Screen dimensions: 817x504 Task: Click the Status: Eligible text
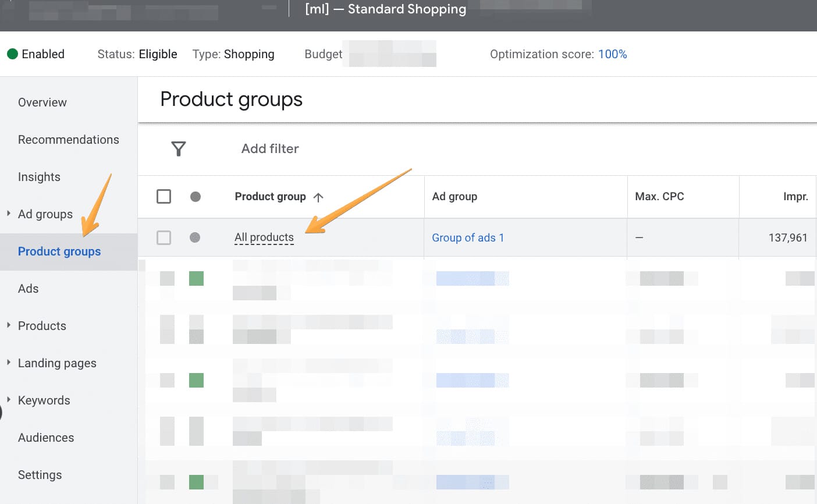click(137, 54)
